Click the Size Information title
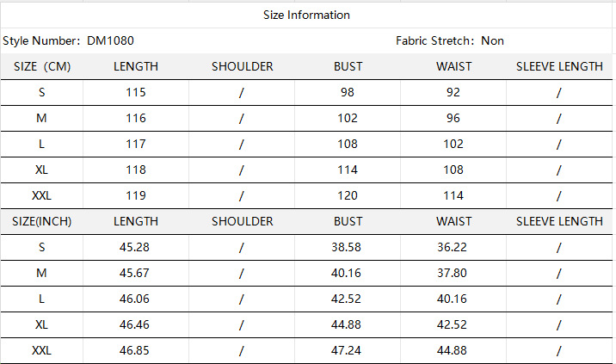This screenshot has height=364, width=616. tap(307, 15)
